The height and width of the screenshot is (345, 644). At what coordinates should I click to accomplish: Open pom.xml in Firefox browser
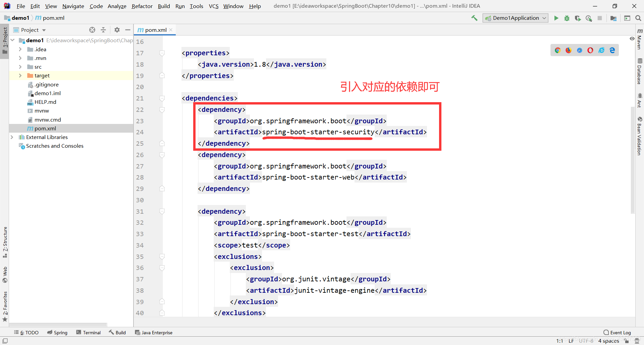[x=568, y=50]
